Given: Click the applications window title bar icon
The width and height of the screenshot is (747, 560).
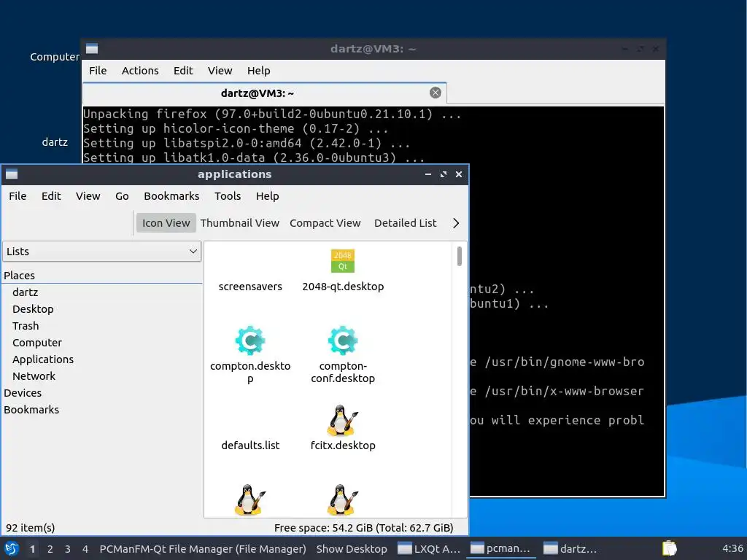Looking at the screenshot, I should (12, 174).
